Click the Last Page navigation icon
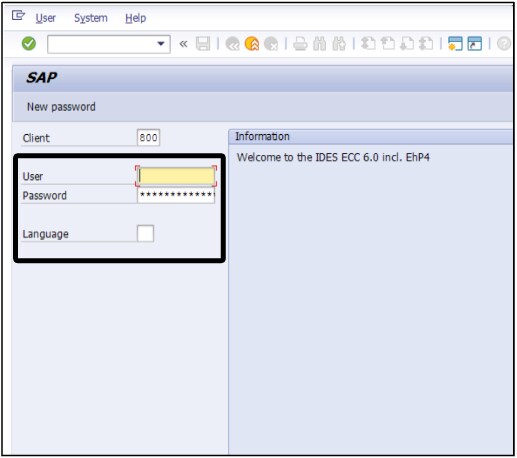Image resolution: width=517 pixels, height=458 pixels. pyautogui.click(x=426, y=44)
